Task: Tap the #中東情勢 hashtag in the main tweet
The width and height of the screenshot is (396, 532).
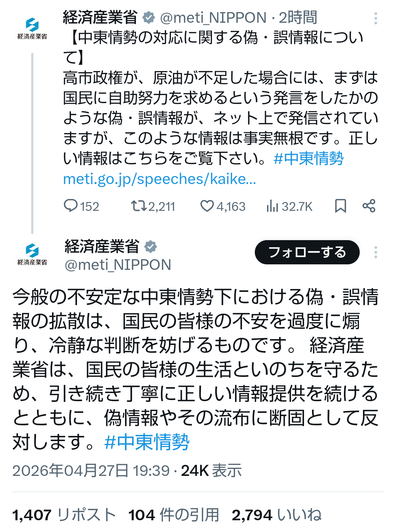Action: [x=147, y=442]
